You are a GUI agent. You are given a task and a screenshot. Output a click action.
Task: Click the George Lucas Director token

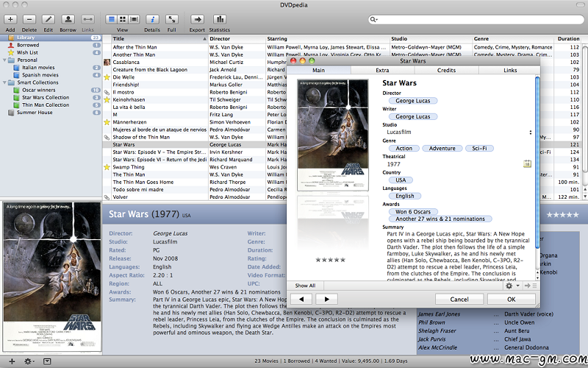[x=413, y=101]
